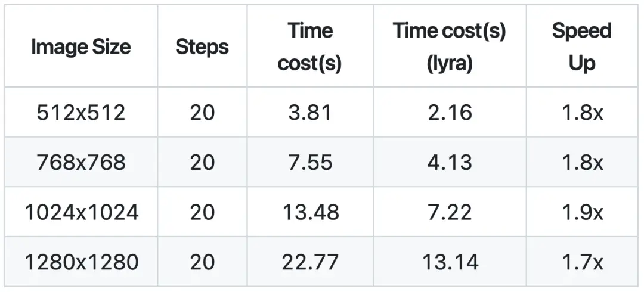The image size is (644, 292).
Task: Click the Time cost(s) column header
Action: tap(309, 46)
